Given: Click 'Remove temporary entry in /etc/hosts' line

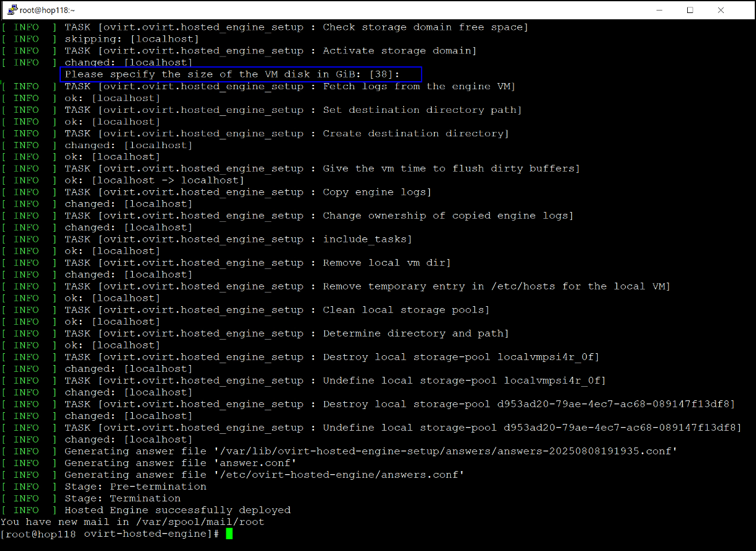Looking at the screenshot, I should (336, 286).
